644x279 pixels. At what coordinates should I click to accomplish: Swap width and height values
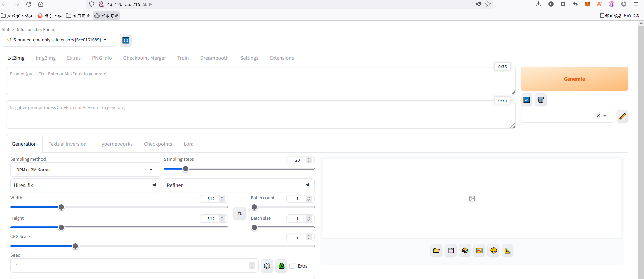(x=240, y=213)
